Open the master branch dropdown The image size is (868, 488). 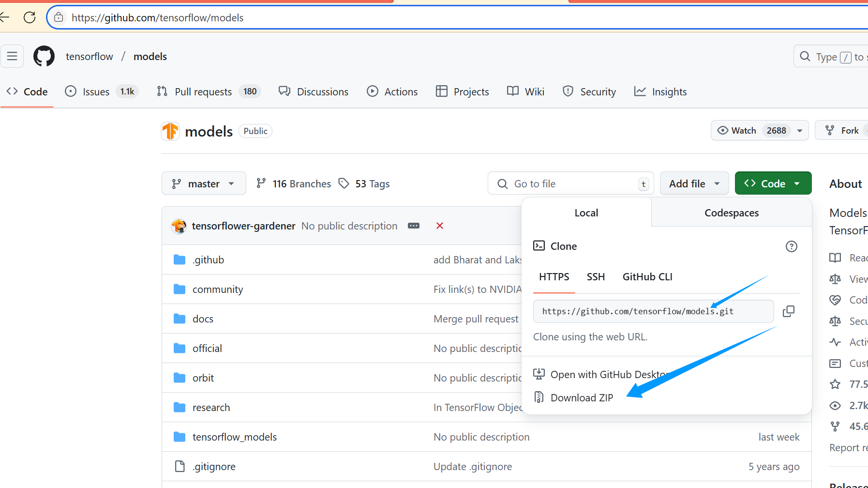[204, 183]
